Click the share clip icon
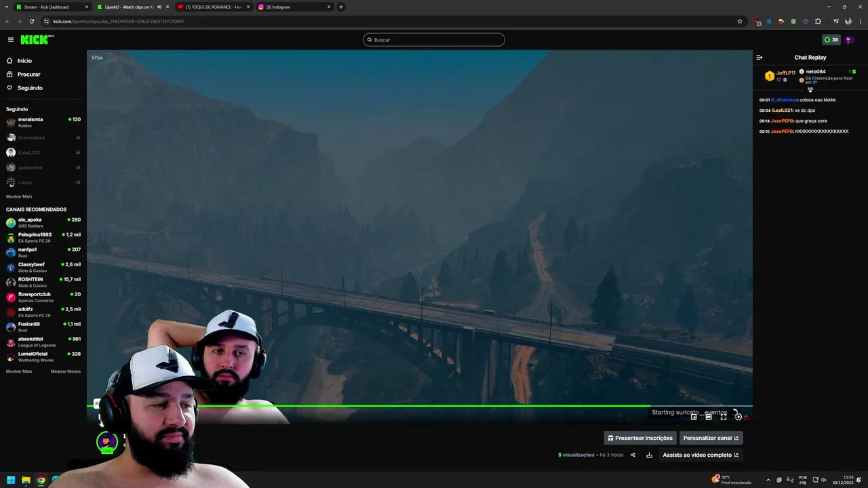Screen dimensions: 868x488 (633, 455)
